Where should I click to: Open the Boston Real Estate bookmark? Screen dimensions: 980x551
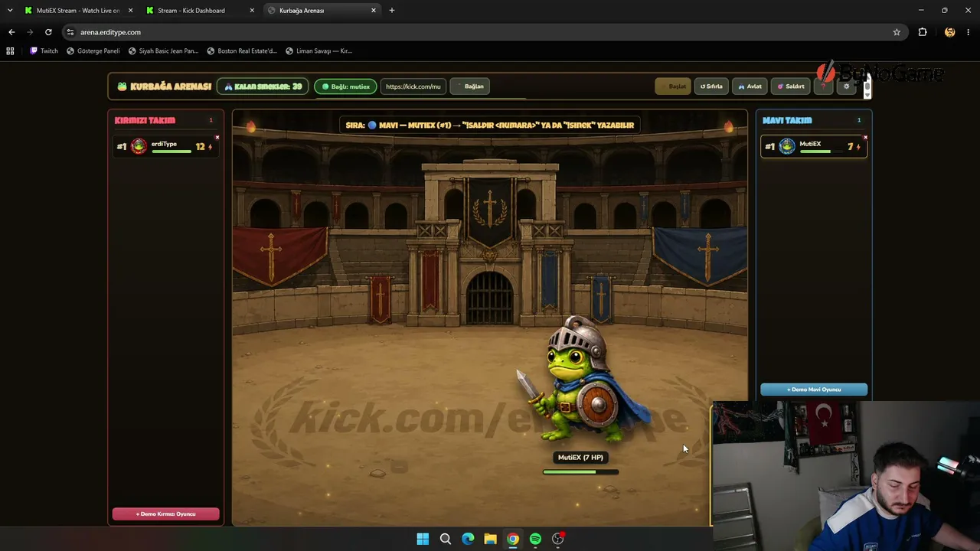coord(242,51)
